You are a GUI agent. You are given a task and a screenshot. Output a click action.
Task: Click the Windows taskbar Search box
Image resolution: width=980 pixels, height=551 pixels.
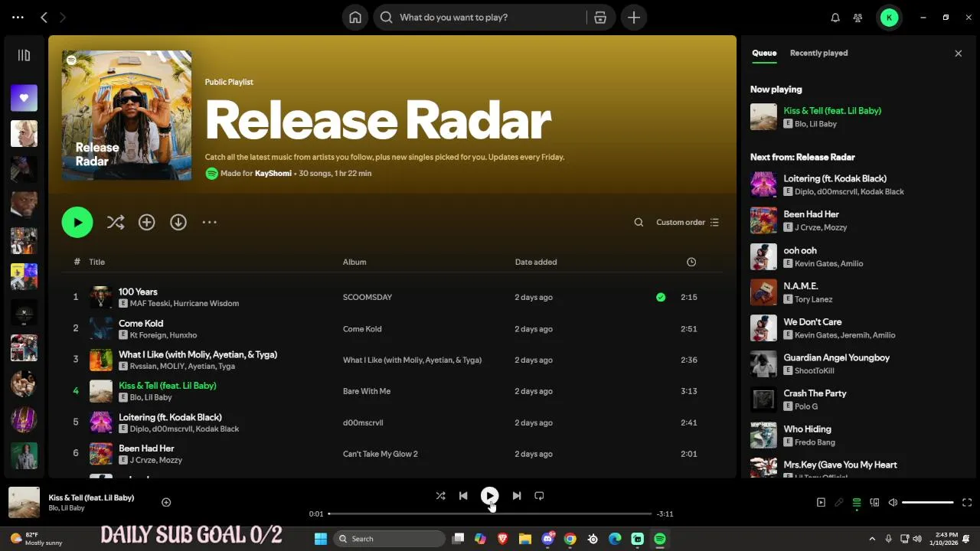tap(390, 539)
